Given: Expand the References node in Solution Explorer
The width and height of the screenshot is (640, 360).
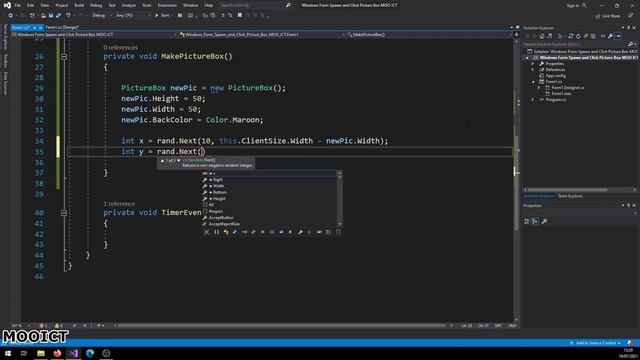Looking at the screenshot, I should 533,70.
